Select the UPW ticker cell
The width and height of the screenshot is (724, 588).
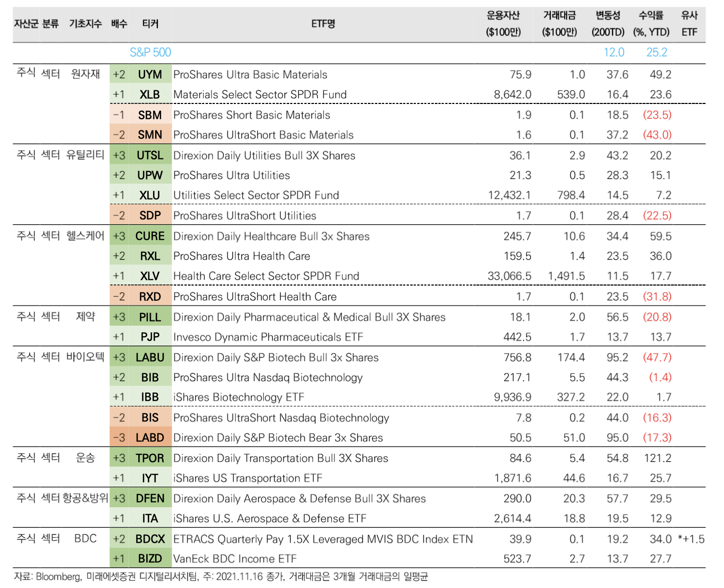150,175
